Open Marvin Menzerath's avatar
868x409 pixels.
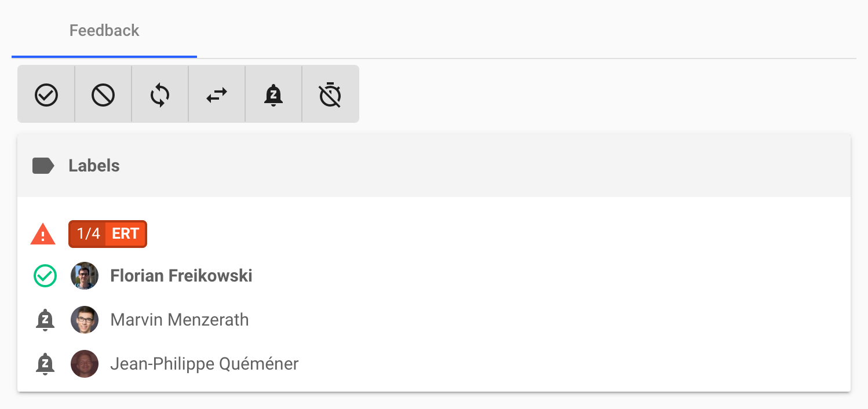(x=85, y=320)
